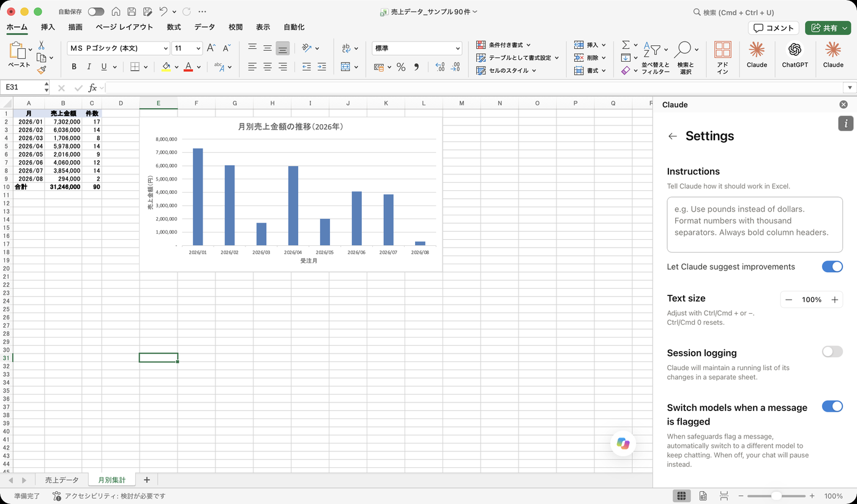Click the コメント button
Viewport: 857px width, 504px height.
pos(774,28)
